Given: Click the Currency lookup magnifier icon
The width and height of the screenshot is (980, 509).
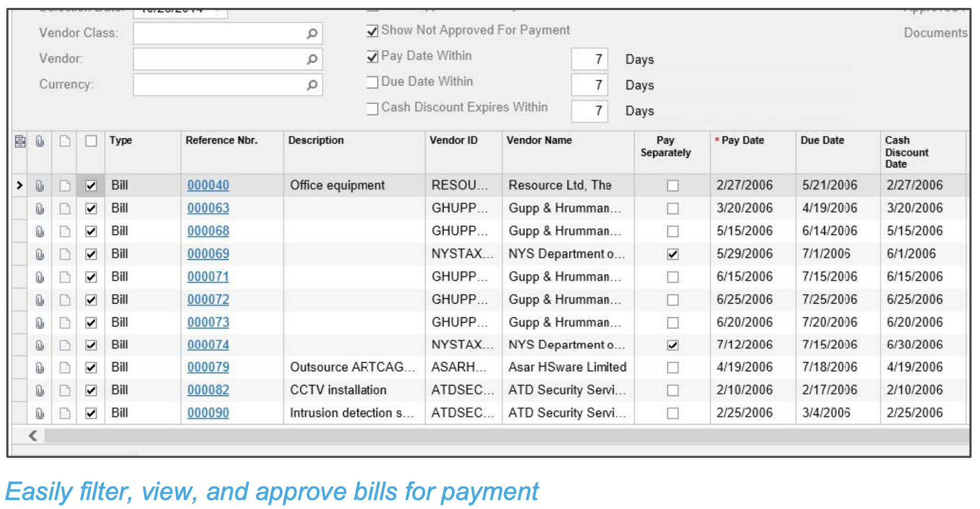Looking at the screenshot, I should click(312, 84).
